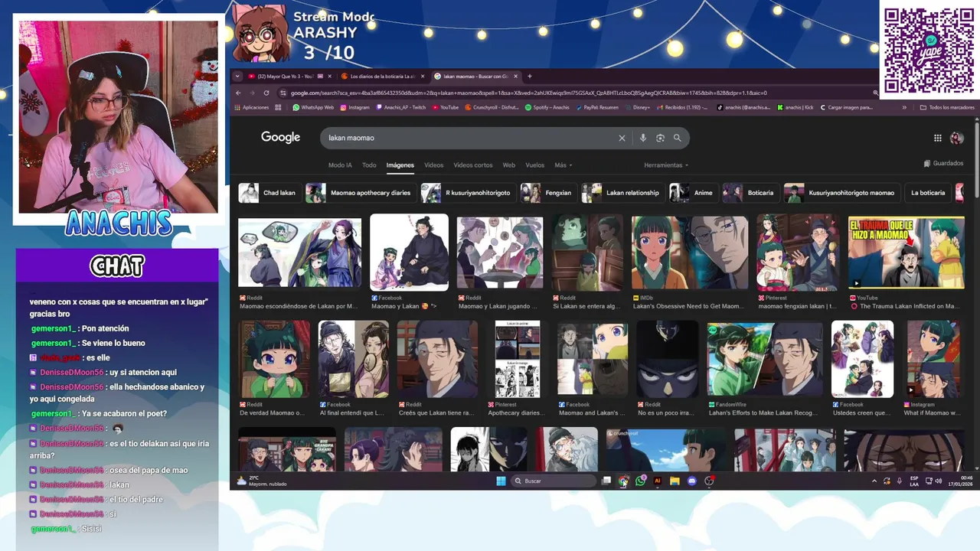Open Todos los marcadores folder
Viewport: 980px width, 551px height.
pos(947,107)
